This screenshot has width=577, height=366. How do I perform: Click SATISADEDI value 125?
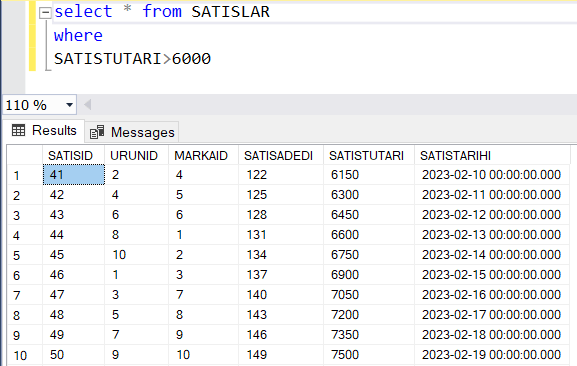[x=281, y=195]
